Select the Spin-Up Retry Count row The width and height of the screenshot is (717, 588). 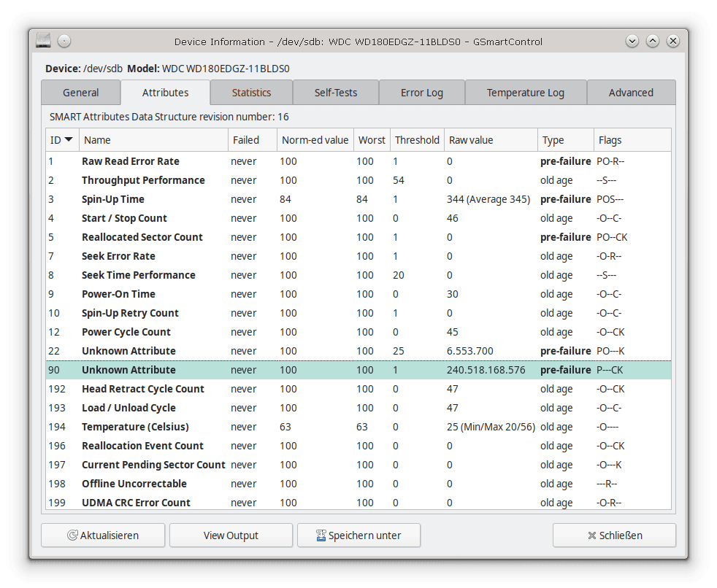tap(358, 313)
